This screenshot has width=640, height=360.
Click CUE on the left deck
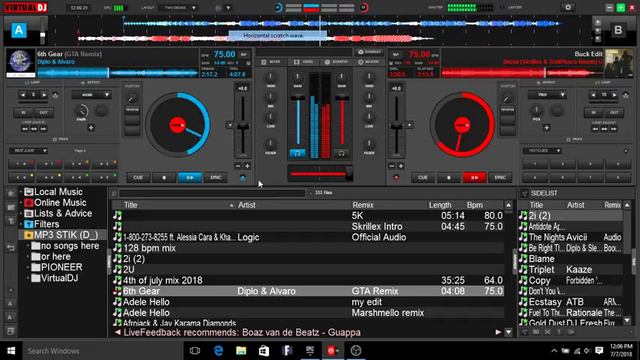(138, 178)
